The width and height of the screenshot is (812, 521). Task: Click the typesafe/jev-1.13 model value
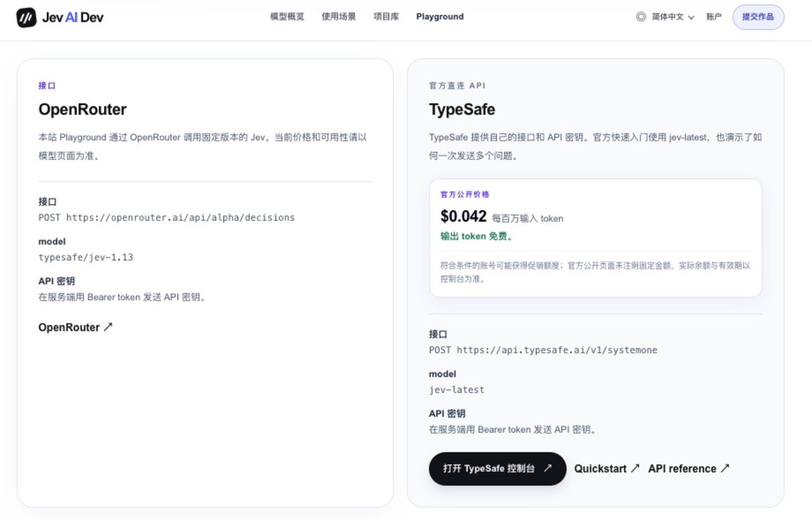click(86, 257)
